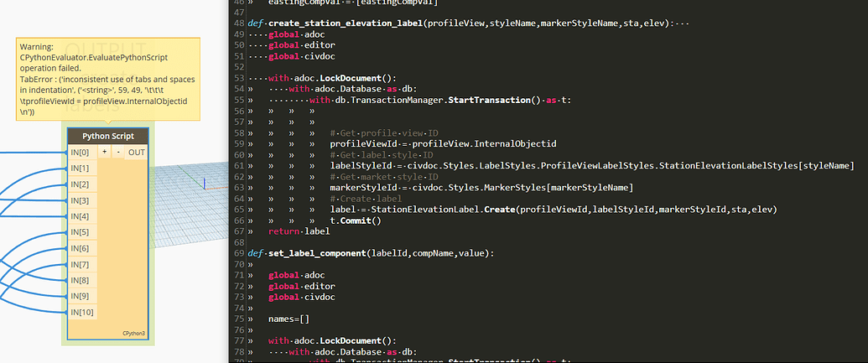
Task: Click comment '# Create label'
Action: [x=366, y=199]
